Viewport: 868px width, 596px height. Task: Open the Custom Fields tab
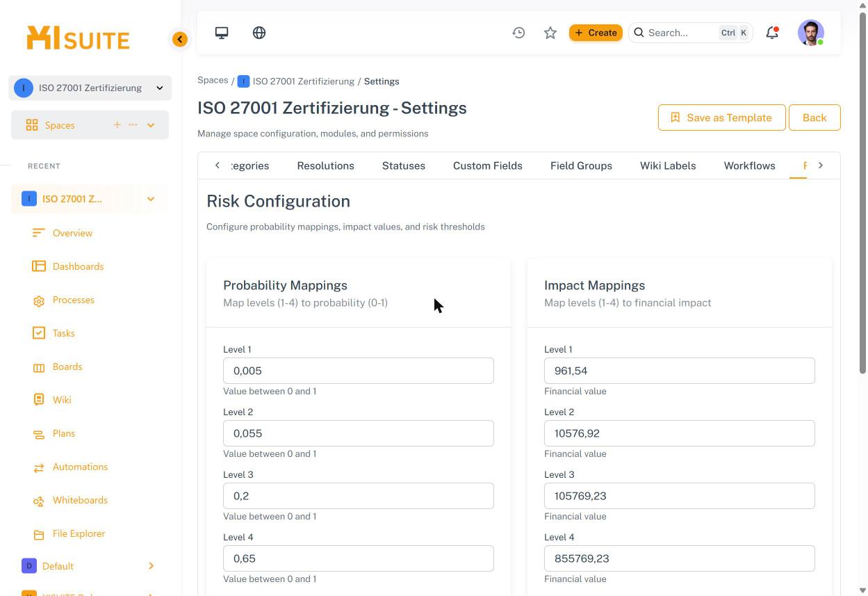tap(488, 166)
